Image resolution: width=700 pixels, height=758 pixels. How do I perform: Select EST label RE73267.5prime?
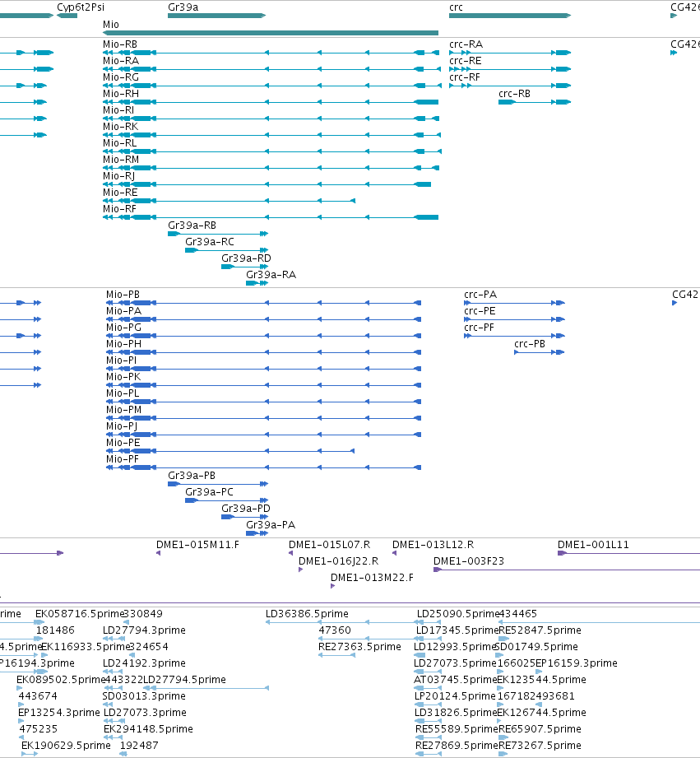pyautogui.click(x=540, y=746)
